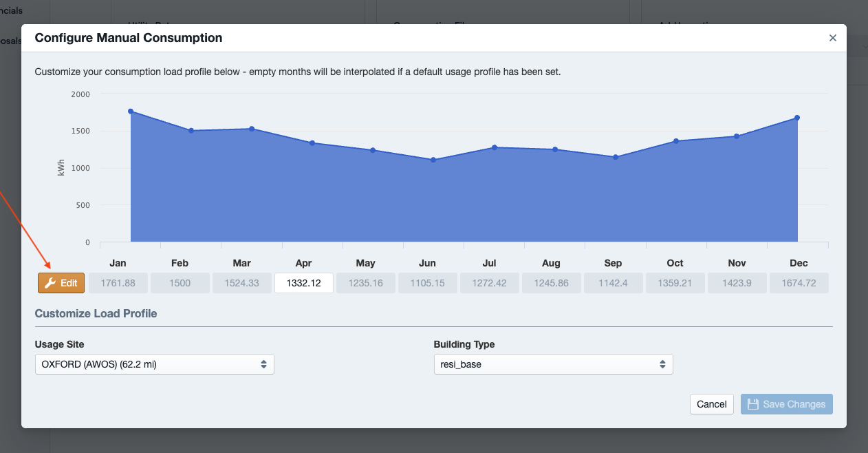Select the Apr consumption input field

(x=304, y=283)
